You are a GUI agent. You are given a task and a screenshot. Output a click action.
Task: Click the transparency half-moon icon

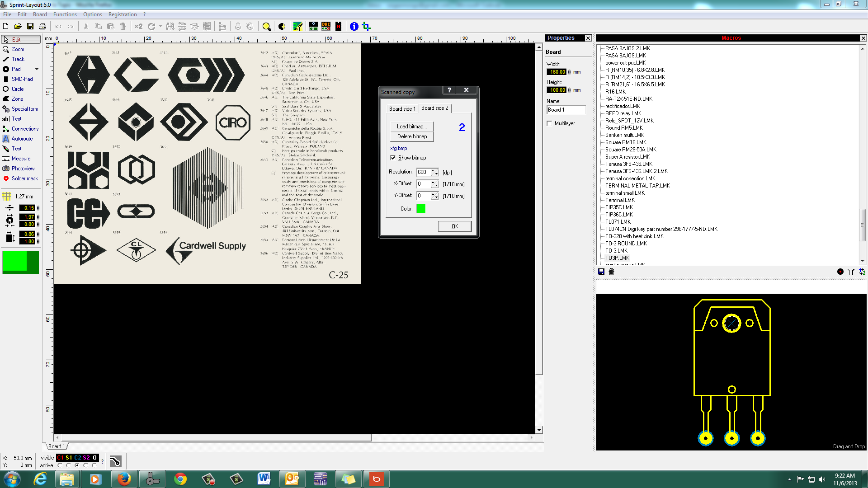282,27
